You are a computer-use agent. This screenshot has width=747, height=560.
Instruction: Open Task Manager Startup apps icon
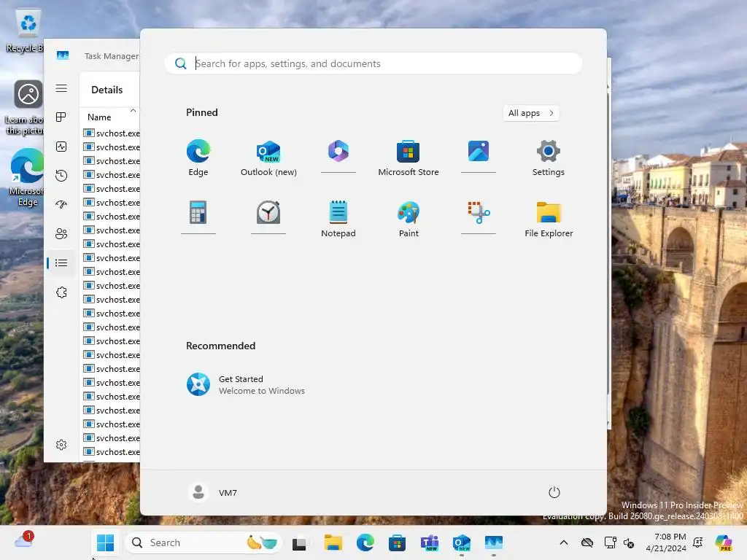(x=61, y=205)
